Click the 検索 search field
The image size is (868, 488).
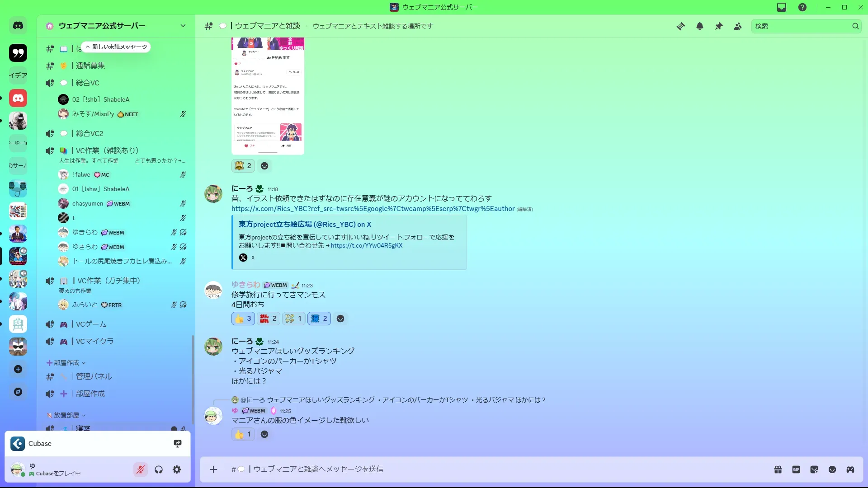(801, 26)
